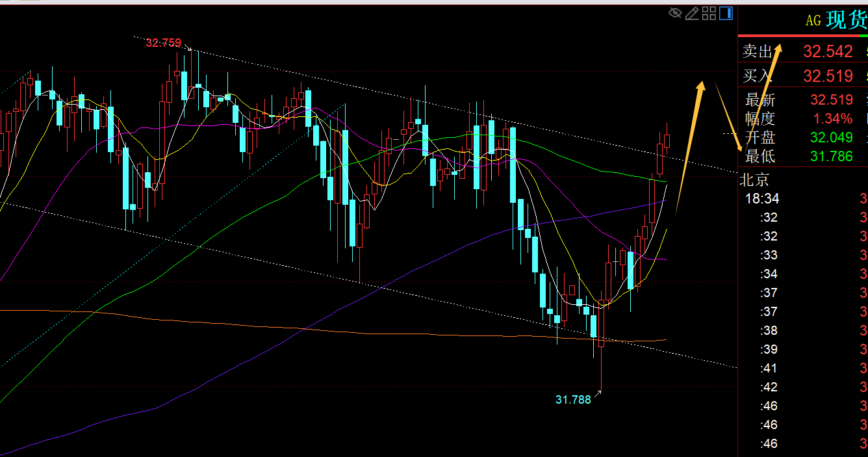Viewport: 868px width, 457px height.
Task: Click the 北京 time column header
Action: (x=756, y=179)
